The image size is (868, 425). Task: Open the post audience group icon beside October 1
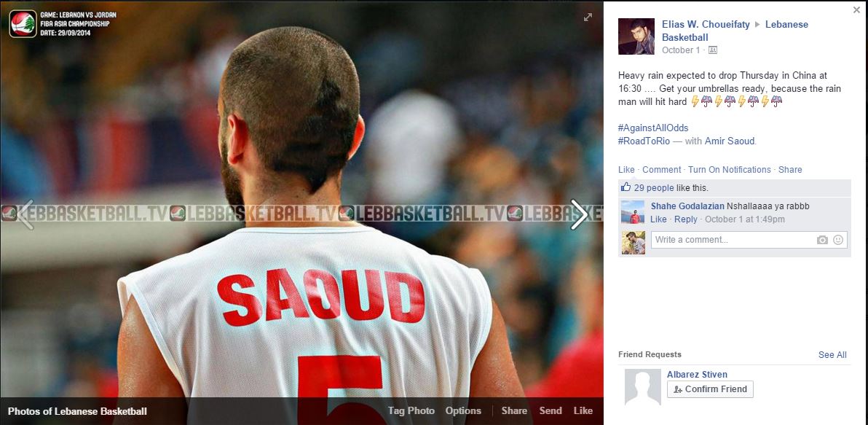[x=713, y=50]
